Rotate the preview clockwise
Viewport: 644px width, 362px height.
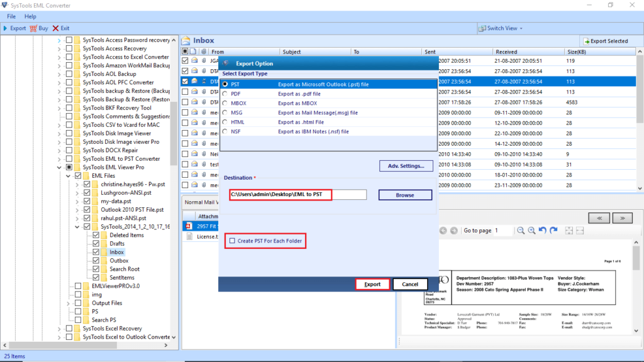coord(553,230)
